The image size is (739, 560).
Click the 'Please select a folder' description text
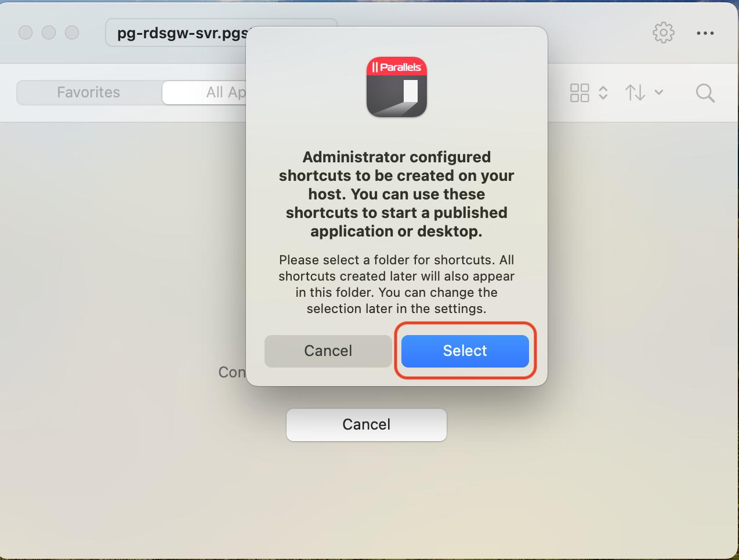[x=397, y=284]
